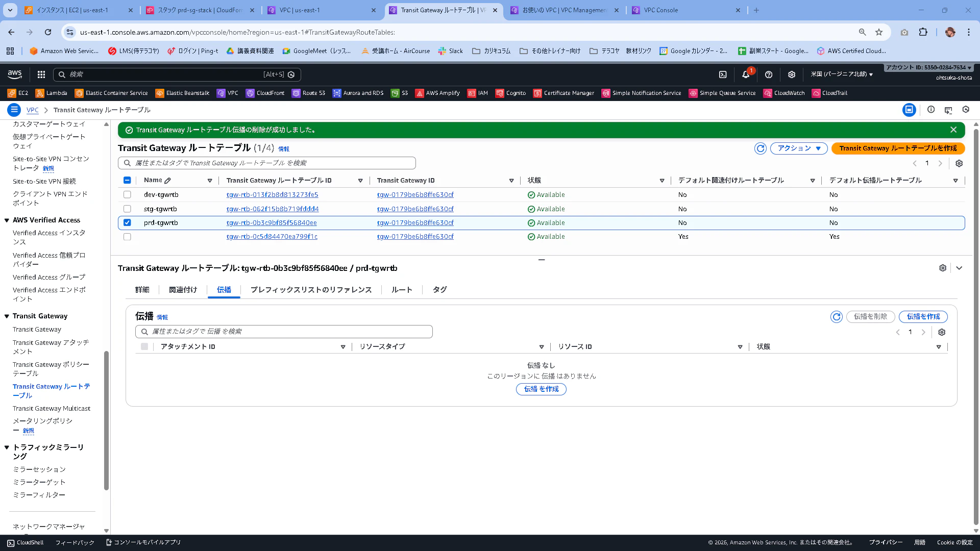Open the AWS services grid menu

(41, 74)
